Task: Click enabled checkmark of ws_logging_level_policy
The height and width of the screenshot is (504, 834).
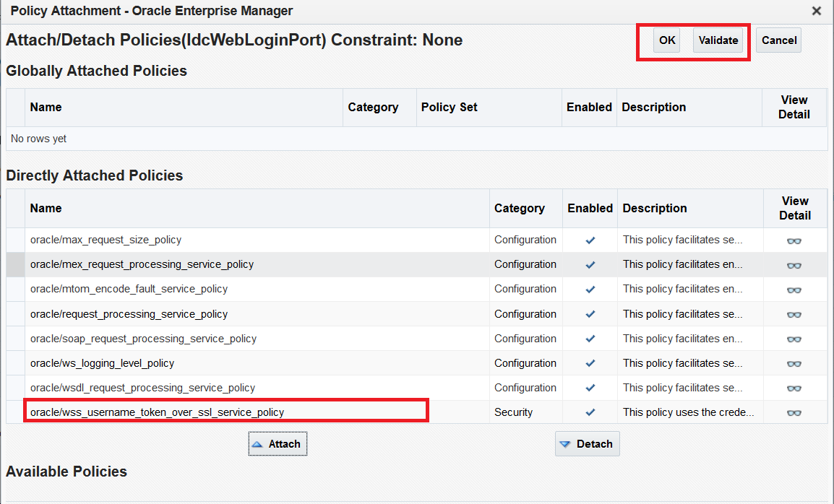Action: 590,363
